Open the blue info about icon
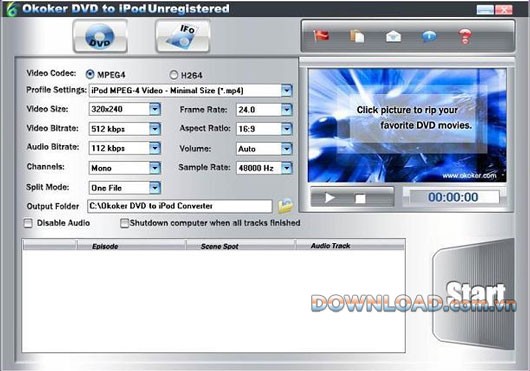The width and height of the screenshot is (530, 371). (x=429, y=36)
